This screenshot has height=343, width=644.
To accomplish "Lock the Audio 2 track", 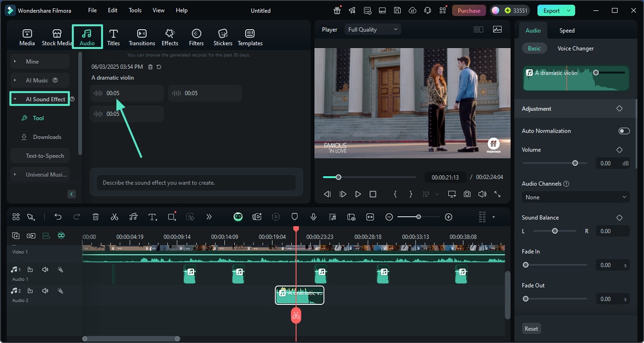I will [30, 291].
